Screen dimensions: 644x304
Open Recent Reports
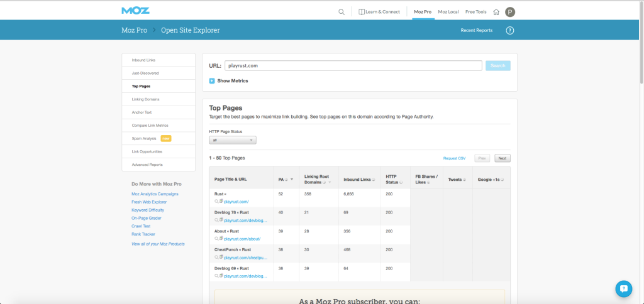(477, 30)
